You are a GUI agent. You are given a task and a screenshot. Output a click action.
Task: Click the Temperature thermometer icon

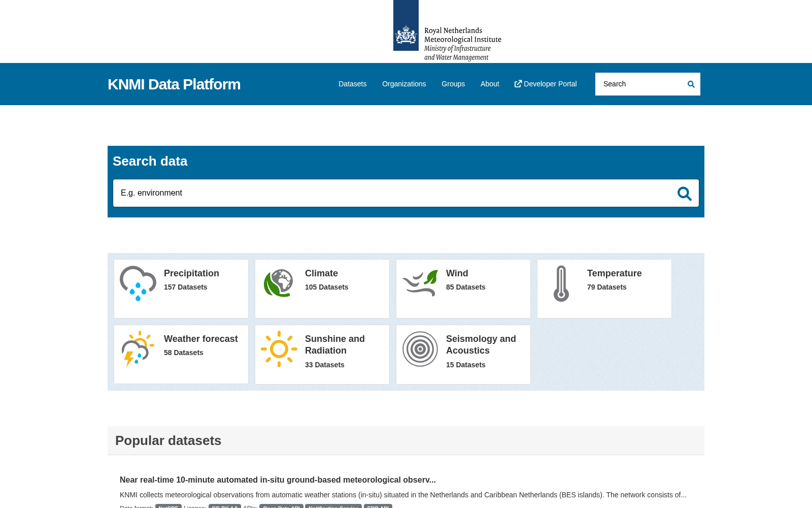561,283
